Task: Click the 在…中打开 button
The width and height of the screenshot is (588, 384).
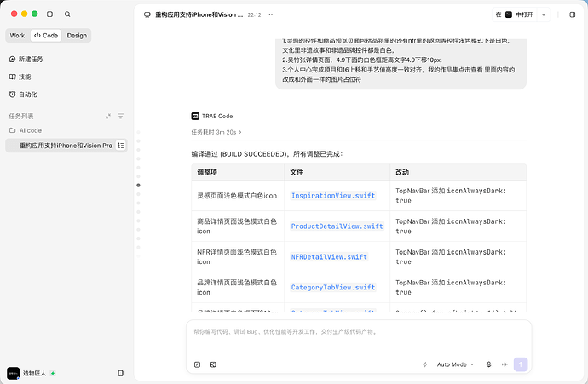Action: tap(515, 14)
